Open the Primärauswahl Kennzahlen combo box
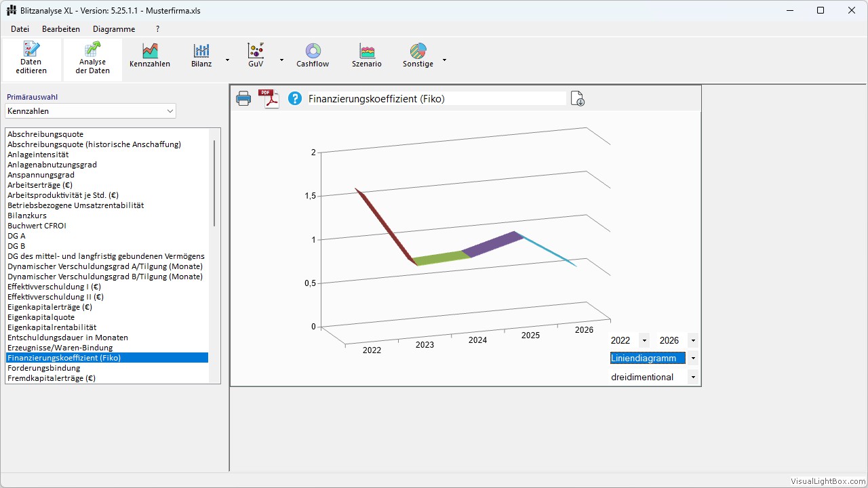The image size is (868, 488). click(x=90, y=110)
